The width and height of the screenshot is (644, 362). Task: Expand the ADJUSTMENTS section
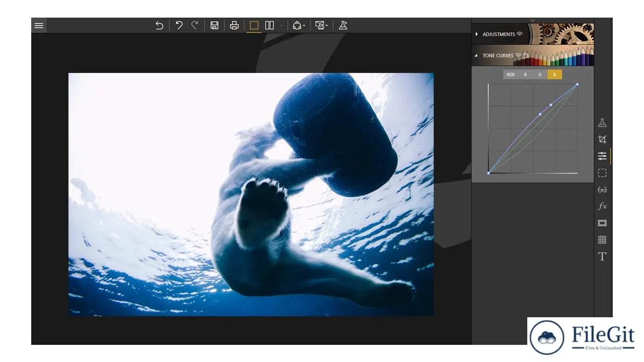476,34
